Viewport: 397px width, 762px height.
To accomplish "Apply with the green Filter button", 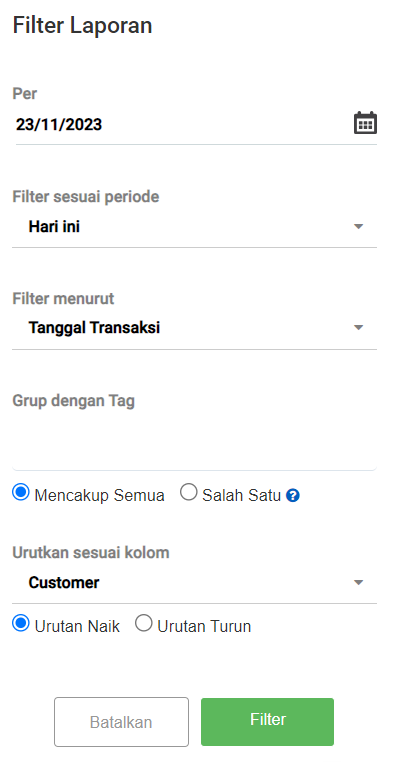I will point(267,722).
